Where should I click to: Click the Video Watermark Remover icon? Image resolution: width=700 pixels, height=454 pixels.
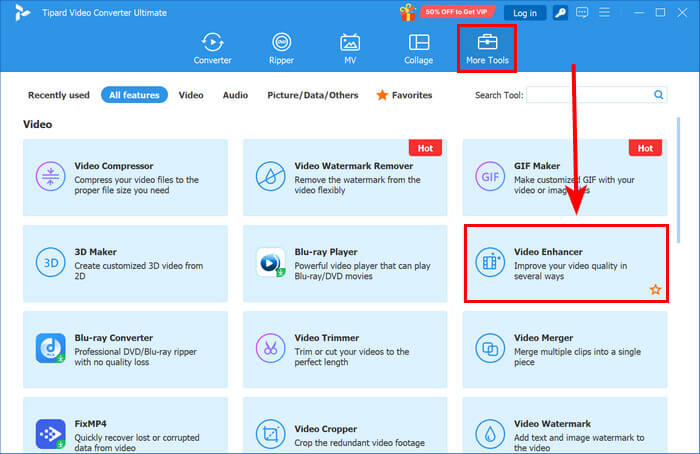point(270,177)
